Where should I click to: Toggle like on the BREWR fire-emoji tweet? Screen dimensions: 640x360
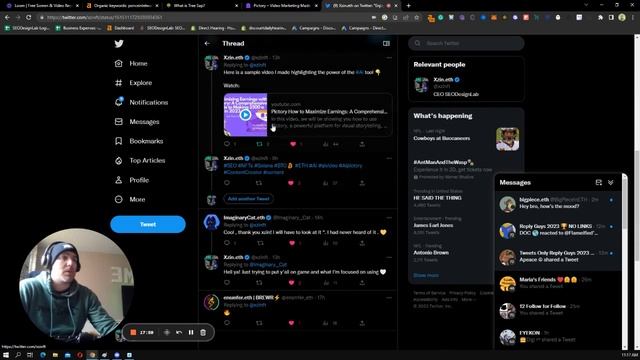tap(291, 323)
